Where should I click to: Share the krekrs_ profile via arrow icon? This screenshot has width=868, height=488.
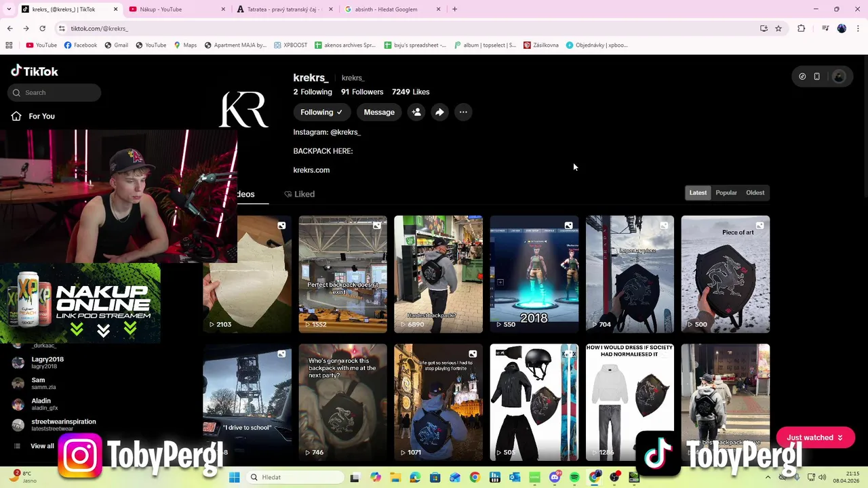439,112
